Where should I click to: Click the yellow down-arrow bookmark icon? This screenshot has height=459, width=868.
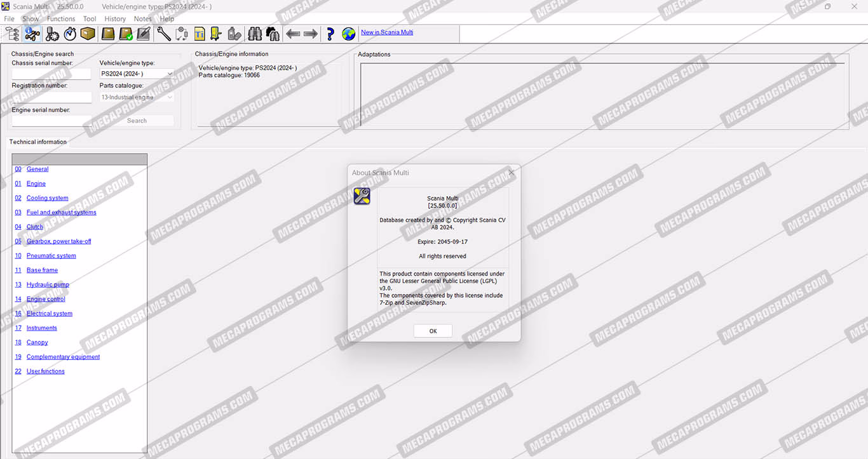coord(217,34)
